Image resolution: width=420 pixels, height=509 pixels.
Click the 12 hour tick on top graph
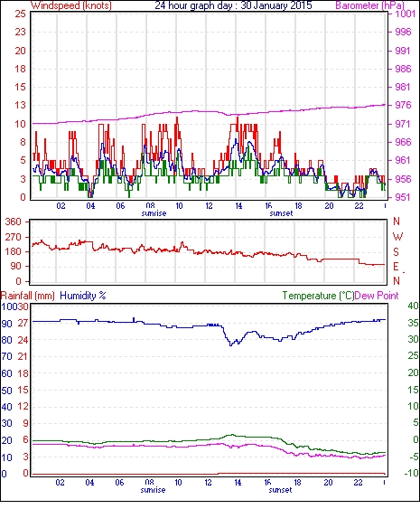tap(209, 206)
